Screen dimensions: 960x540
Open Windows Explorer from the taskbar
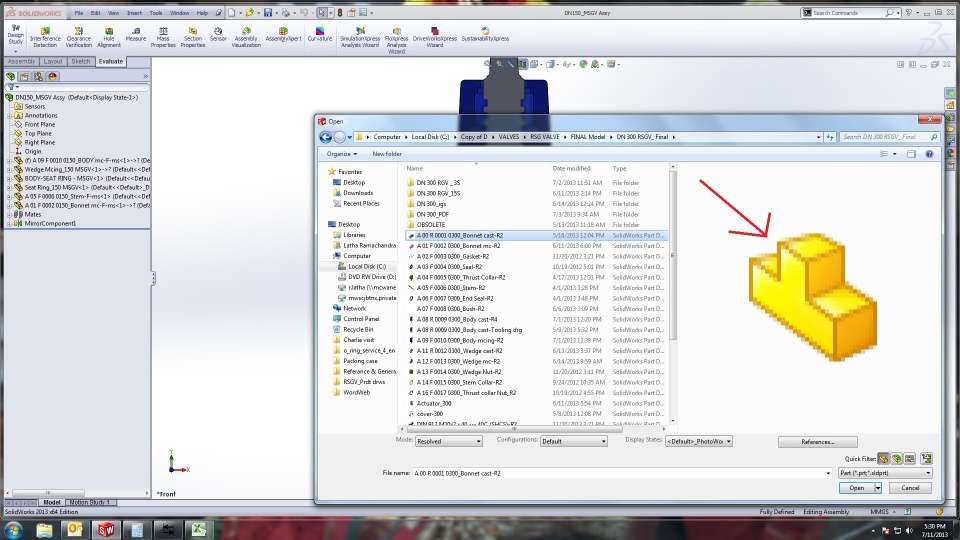[44, 530]
